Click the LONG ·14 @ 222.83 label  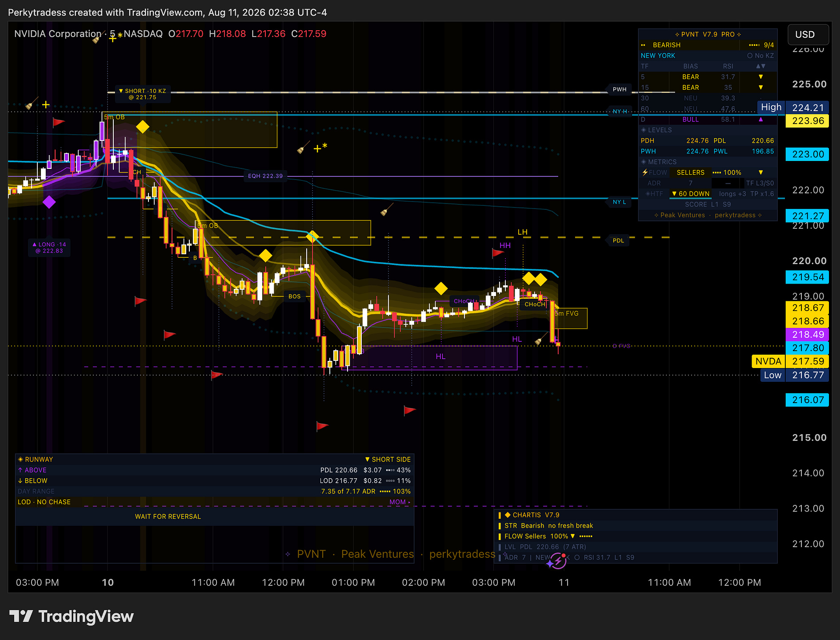tap(49, 248)
